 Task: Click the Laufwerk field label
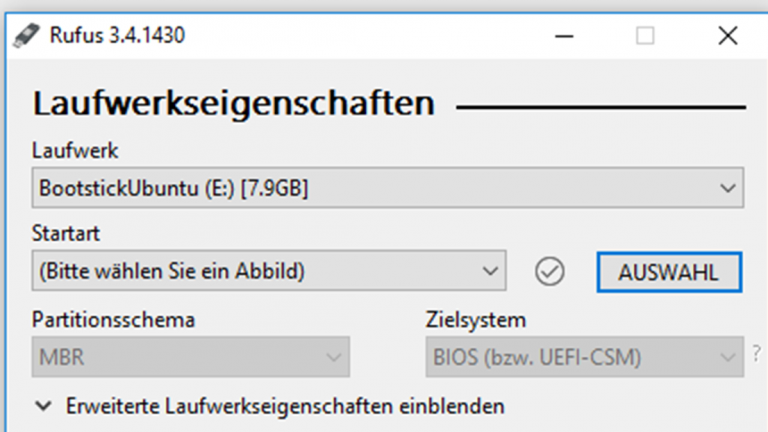click(75, 151)
